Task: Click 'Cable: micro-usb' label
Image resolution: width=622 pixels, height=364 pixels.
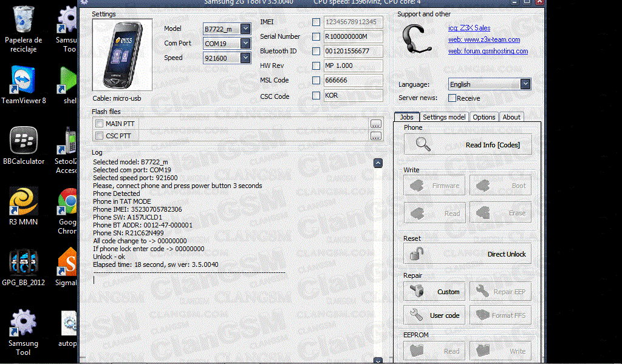Action: click(x=117, y=98)
